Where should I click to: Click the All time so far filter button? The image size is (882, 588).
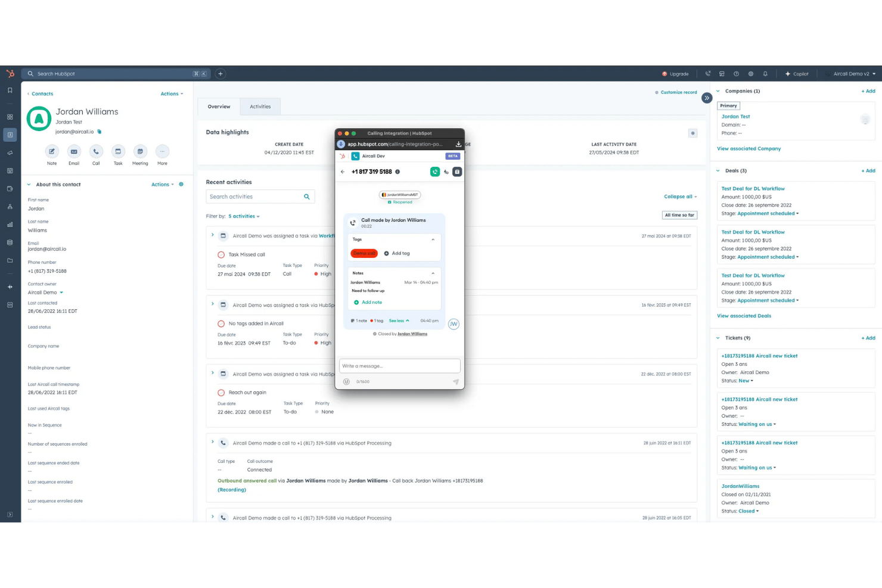click(x=679, y=215)
